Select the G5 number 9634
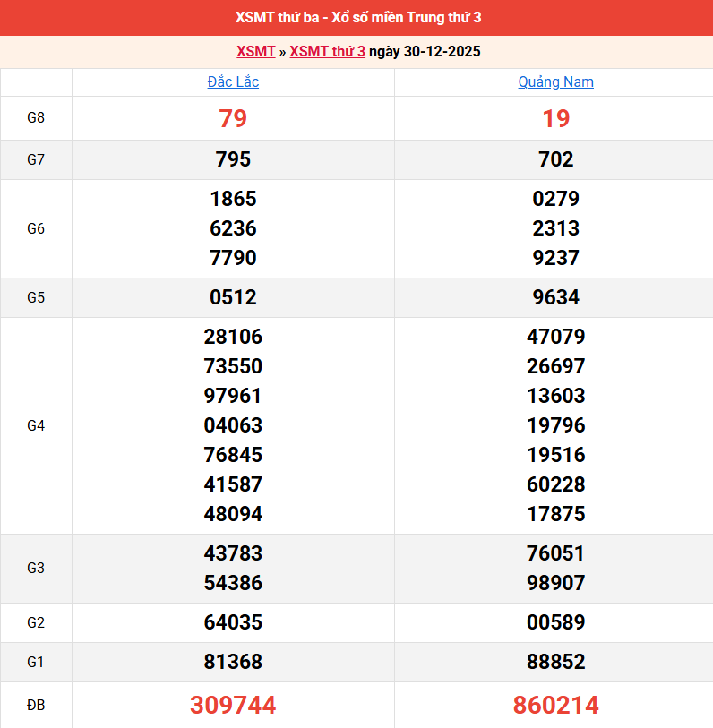This screenshot has height=728, width=713. pyautogui.click(x=555, y=297)
